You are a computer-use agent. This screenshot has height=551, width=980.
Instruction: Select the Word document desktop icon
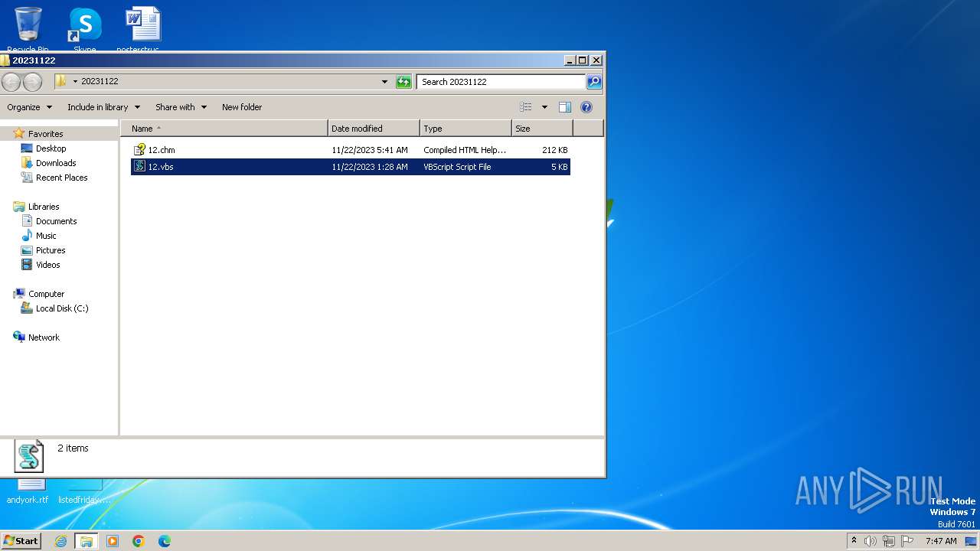(142, 29)
